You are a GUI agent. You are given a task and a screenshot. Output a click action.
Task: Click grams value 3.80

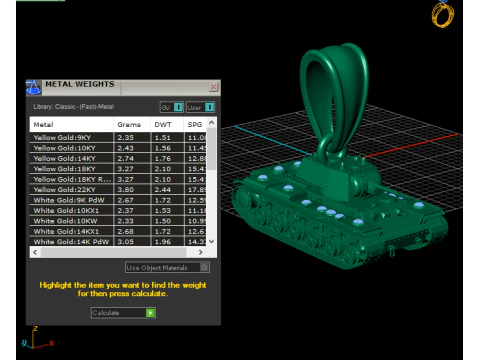tap(126, 189)
